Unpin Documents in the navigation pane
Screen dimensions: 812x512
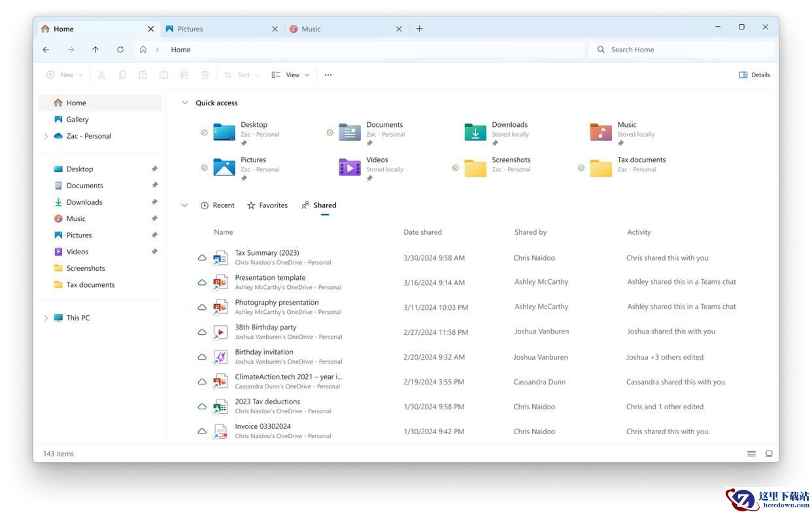click(x=154, y=185)
